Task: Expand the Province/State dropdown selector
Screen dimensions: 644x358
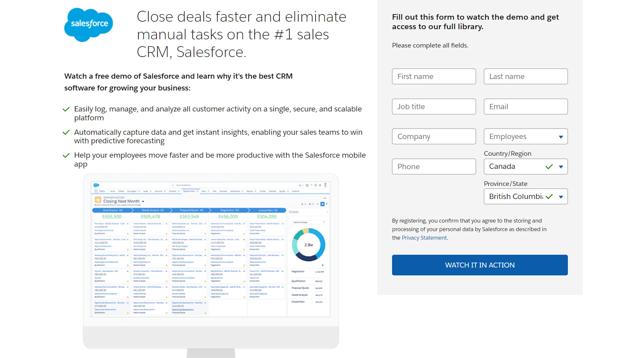Action: click(x=560, y=197)
